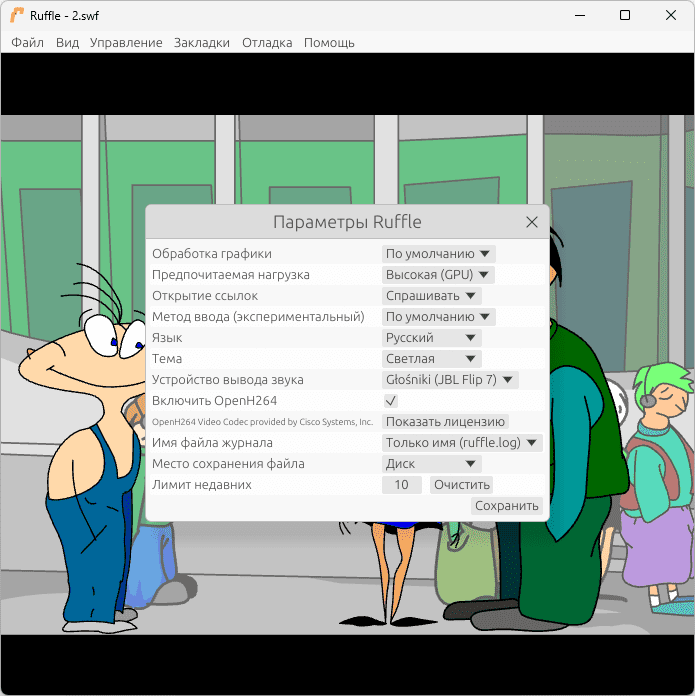
Task: Expand the Обработка графики dropdown
Action: pos(438,254)
